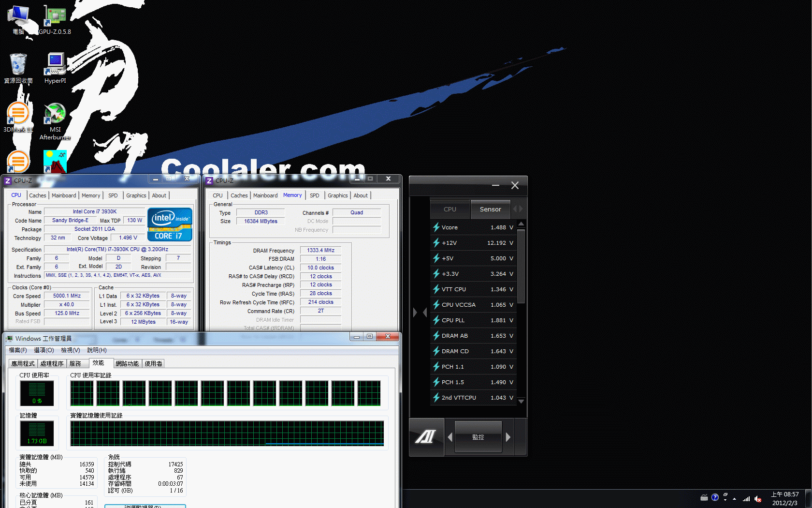Click the CPU usage meter showing 0 %
Viewport: 812px width, 508px height.
(x=37, y=393)
